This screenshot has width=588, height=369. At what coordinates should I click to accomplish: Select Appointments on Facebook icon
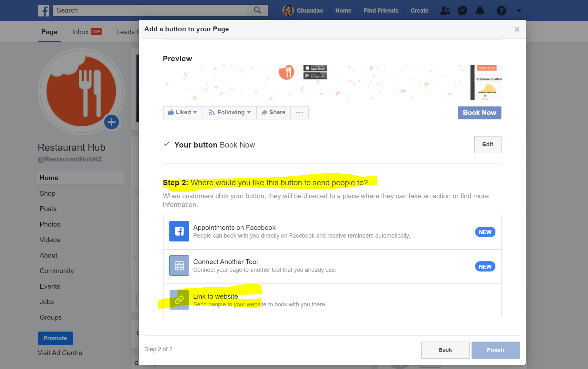[x=179, y=231]
